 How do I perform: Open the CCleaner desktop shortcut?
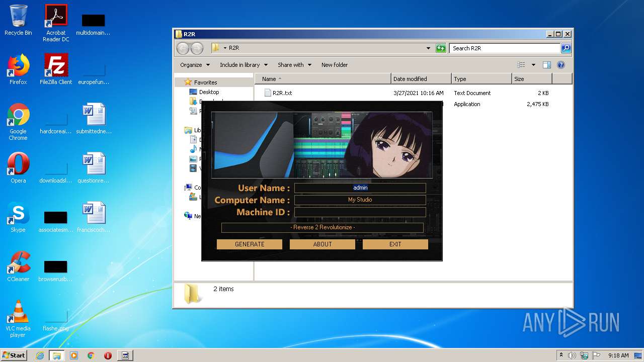pos(18,266)
